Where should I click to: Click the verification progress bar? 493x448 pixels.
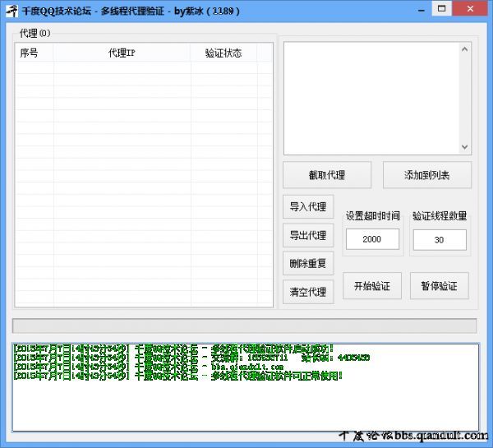245,326
